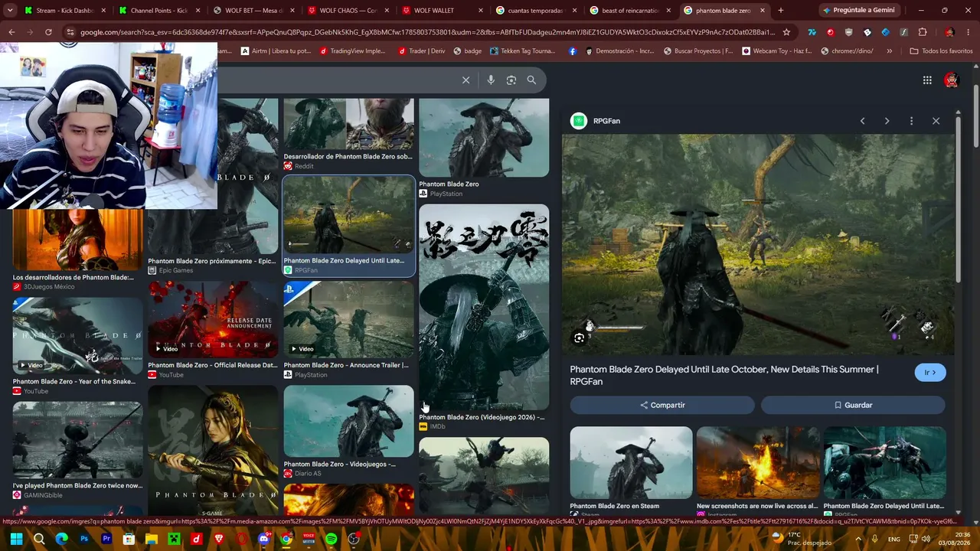Open the Google account avatar menu
The width and height of the screenshot is (980, 551).
coord(952,80)
